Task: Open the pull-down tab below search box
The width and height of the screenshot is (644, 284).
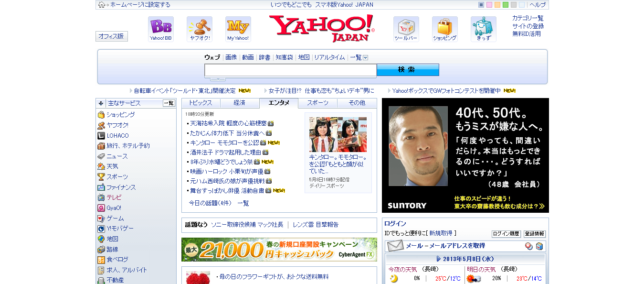Action: [x=218, y=79]
